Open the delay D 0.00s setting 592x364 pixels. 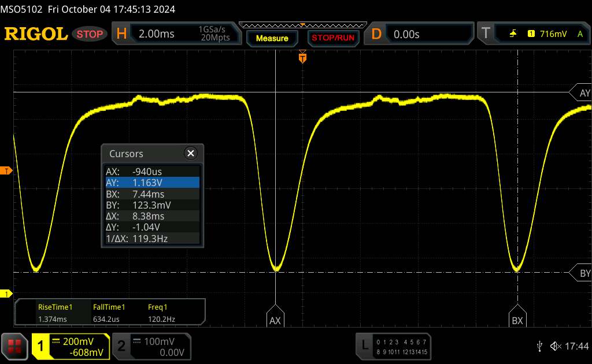point(419,34)
